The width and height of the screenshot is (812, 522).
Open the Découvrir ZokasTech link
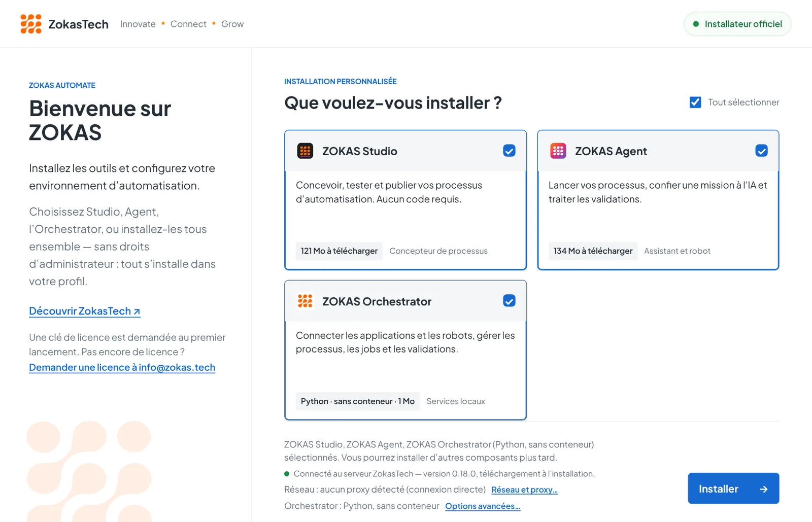click(x=85, y=311)
